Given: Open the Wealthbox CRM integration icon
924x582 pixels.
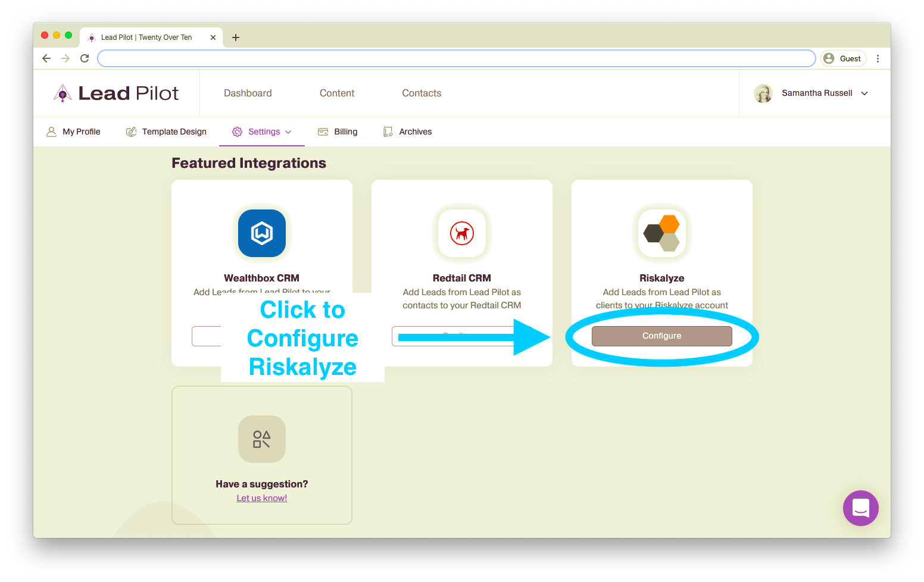Looking at the screenshot, I should coord(262,233).
